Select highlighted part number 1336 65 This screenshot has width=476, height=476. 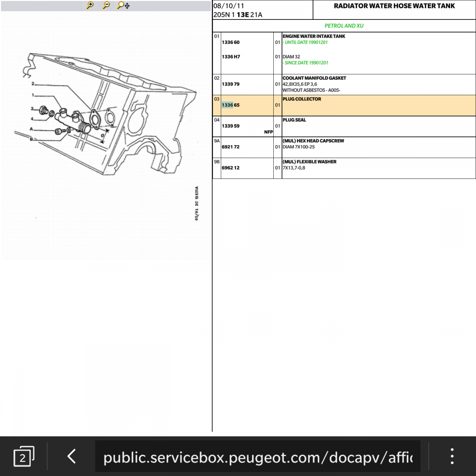pyautogui.click(x=230, y=105)
